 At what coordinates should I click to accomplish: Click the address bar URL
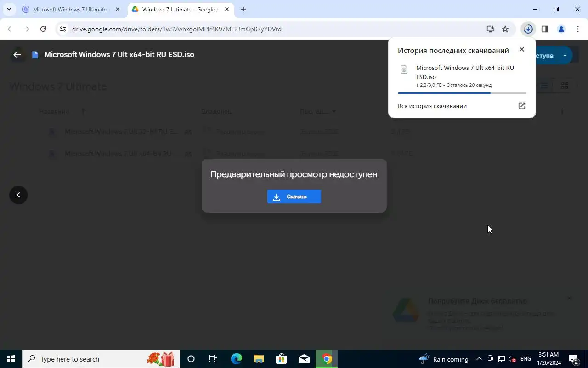click(x=177, y=29)
